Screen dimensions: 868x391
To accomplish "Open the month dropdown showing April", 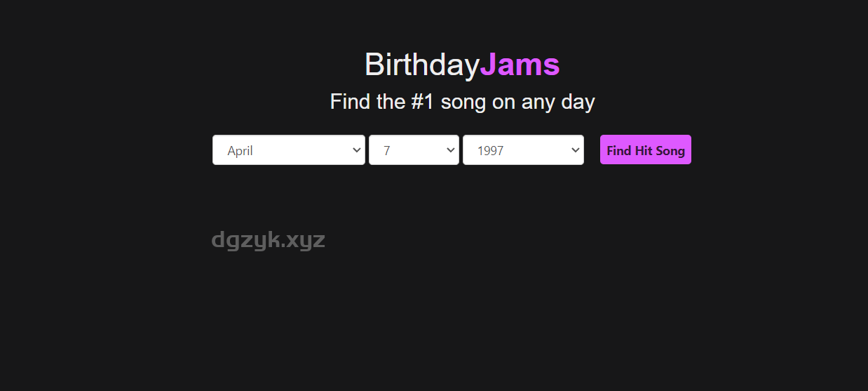I will tap(289, 150).
